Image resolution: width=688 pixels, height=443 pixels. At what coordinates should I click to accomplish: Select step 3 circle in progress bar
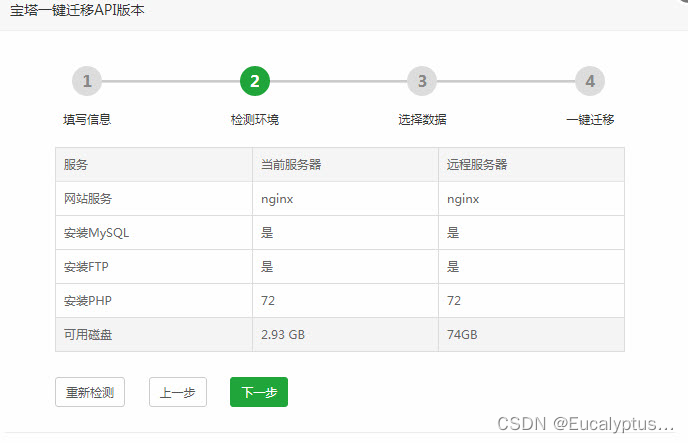coord(422,81)
